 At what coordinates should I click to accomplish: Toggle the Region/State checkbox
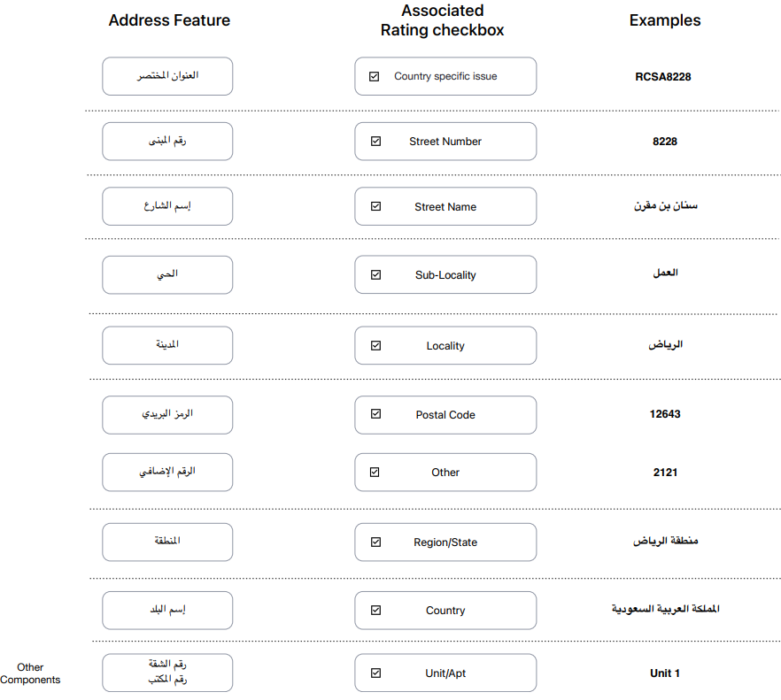point(376,542)
